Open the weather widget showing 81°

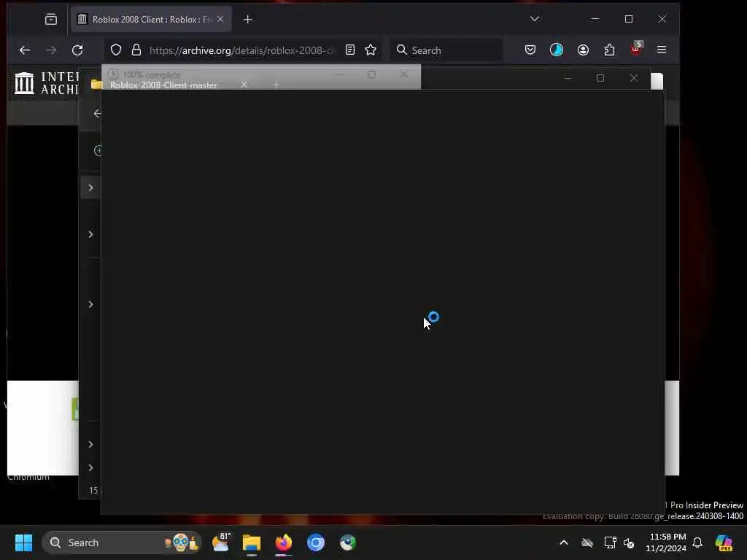220,542
